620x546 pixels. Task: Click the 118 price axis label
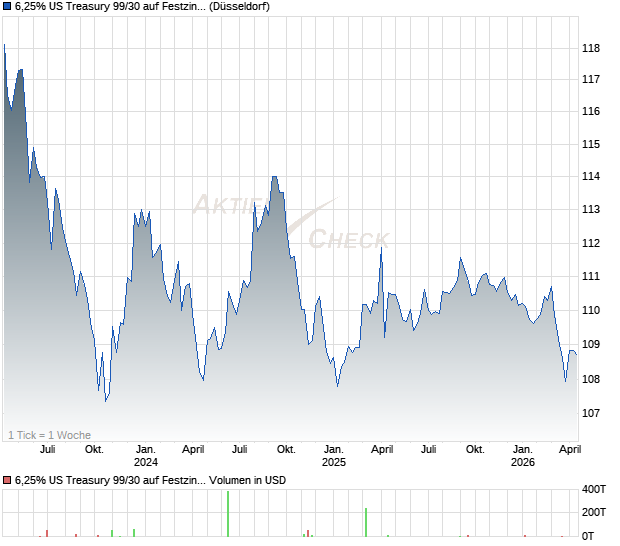[591, 48]
